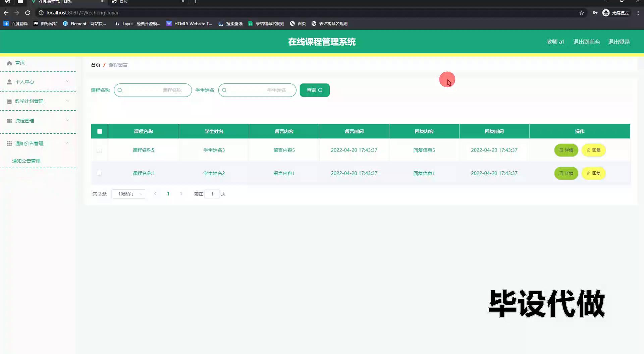The width and height of the screenshot is (644, 354).
Task: Toggle the select-all checkbox in table header
Action: 100,131
